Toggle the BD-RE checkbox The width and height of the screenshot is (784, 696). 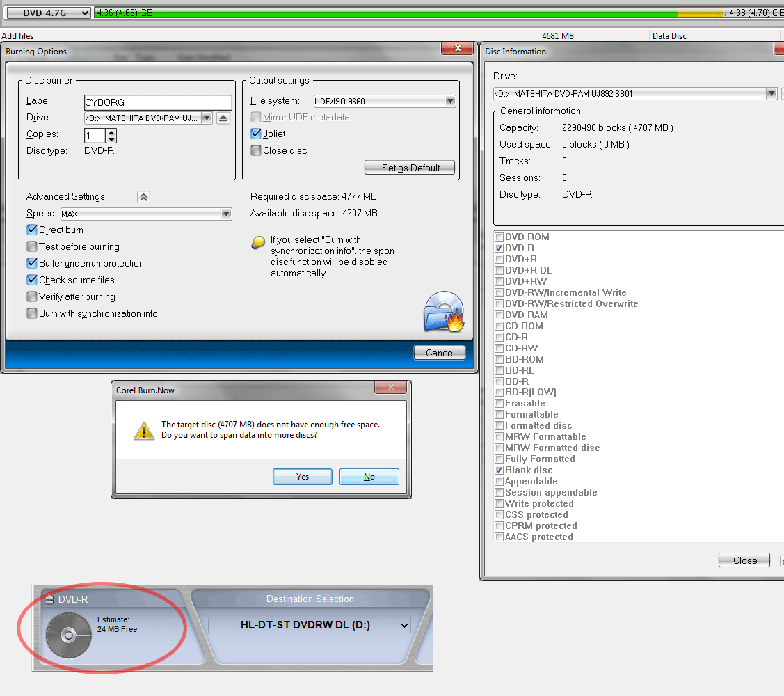point(499,370)
